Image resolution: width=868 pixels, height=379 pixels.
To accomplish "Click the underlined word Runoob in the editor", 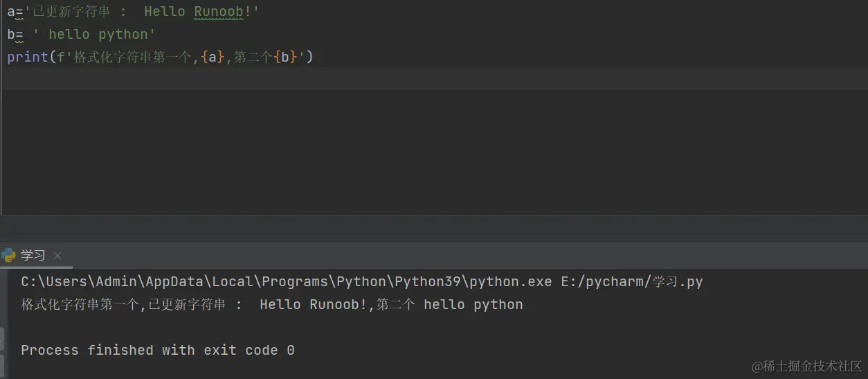I will pyautogui.click(x=219, y=12).
